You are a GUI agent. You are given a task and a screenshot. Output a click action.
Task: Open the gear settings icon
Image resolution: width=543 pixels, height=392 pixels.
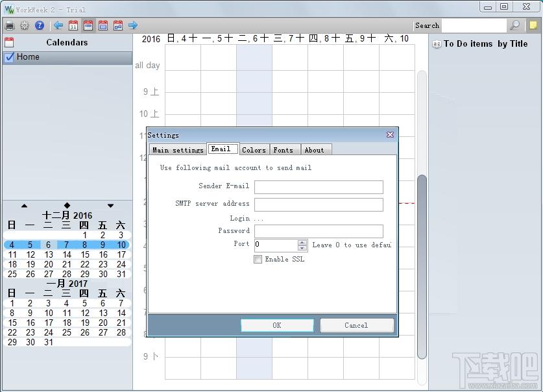[25, 25]
